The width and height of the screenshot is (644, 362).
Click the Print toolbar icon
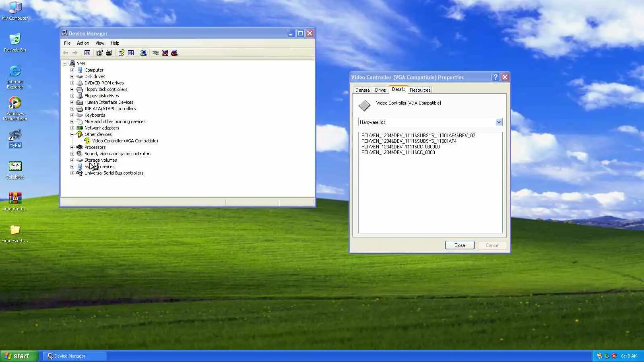coord(109,53)
